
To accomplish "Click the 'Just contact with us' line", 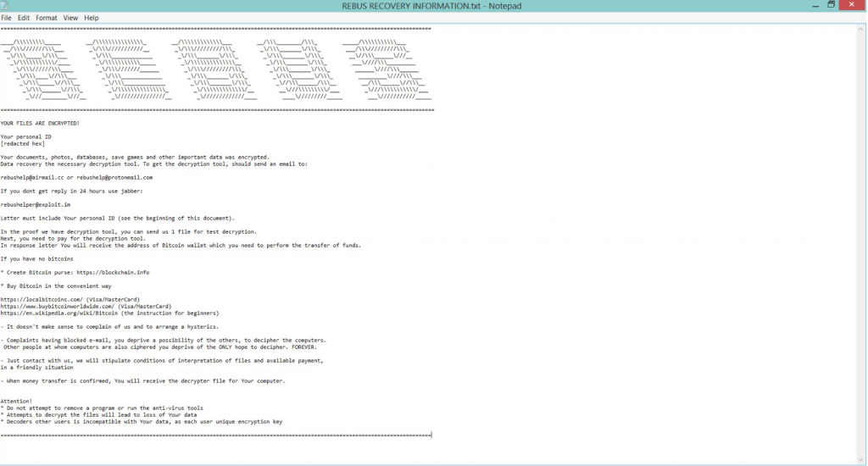I will coord(162,360).
